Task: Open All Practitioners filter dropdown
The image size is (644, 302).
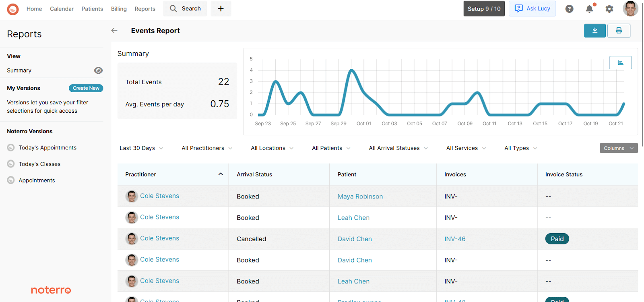Action: pos(207,148)
